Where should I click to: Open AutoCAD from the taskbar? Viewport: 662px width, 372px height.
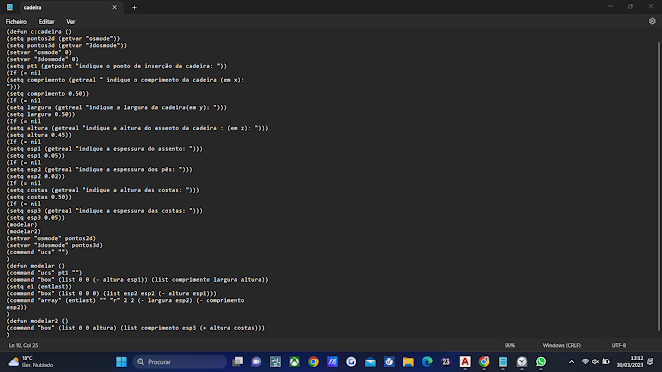465,362
